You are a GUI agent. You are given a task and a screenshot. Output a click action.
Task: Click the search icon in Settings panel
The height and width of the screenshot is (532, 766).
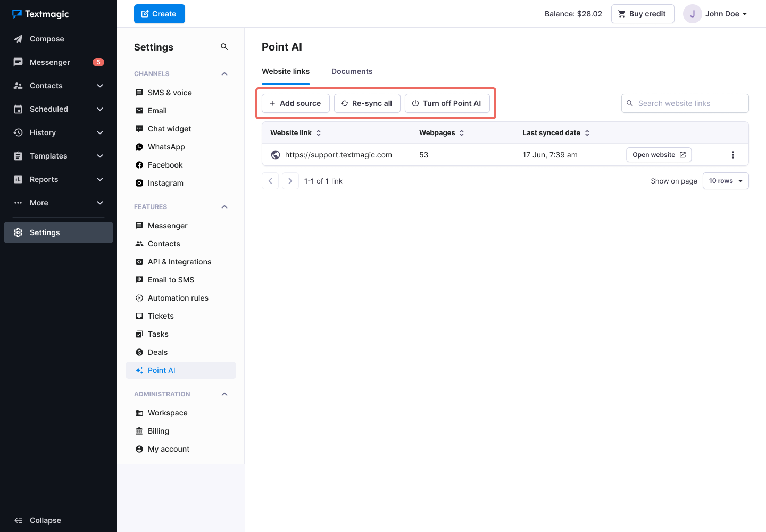[224, 46]
